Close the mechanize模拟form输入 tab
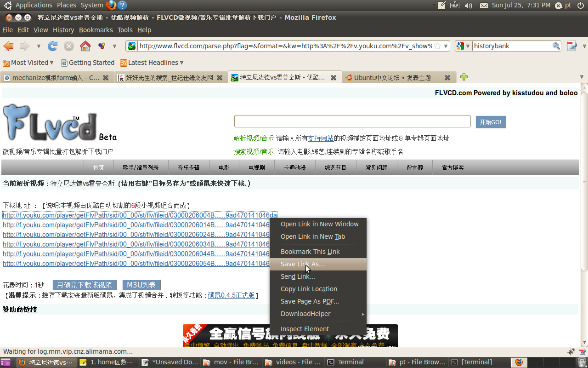 (x=106, y=78)
